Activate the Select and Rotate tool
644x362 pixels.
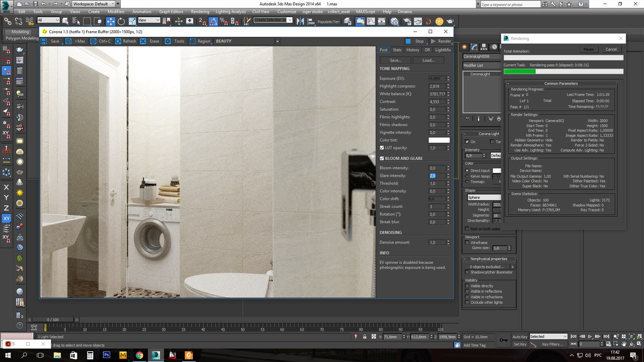coord(121,21)
